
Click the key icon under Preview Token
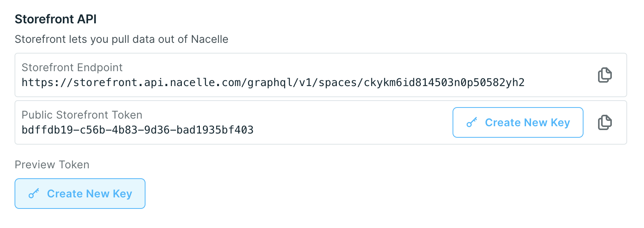point(34,194)
